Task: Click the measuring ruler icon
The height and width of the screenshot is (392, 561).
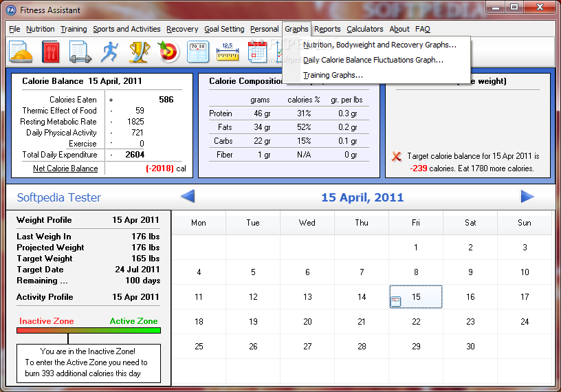Action: coord(228,52)
